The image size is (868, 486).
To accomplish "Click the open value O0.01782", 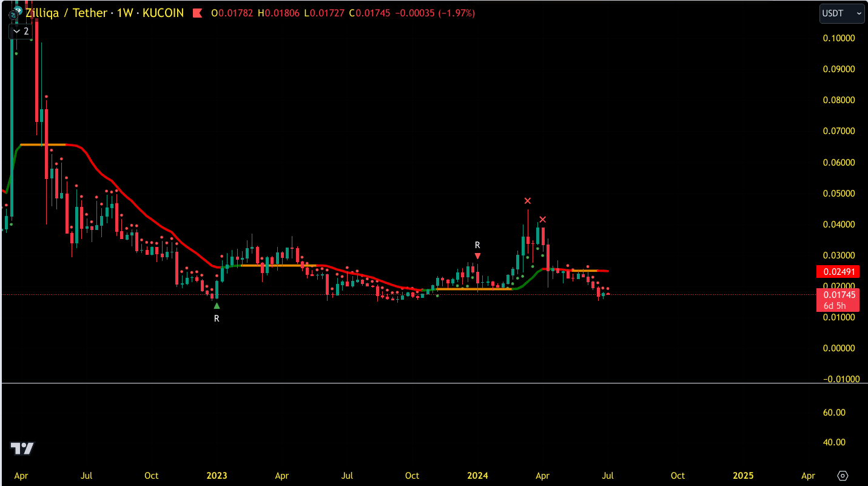I will point(233,13).
